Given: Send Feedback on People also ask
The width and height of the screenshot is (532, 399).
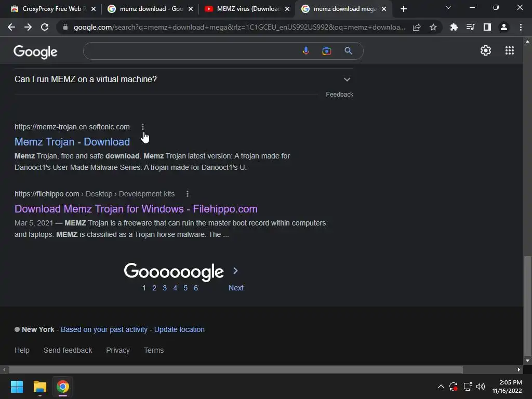Looking at the screenshot, I should point(339,95).
